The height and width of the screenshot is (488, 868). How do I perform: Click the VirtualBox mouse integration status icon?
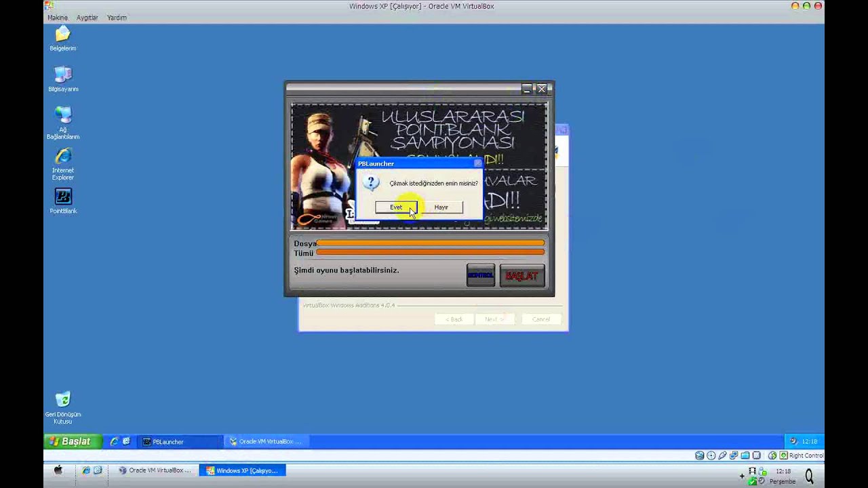point(772,455)
